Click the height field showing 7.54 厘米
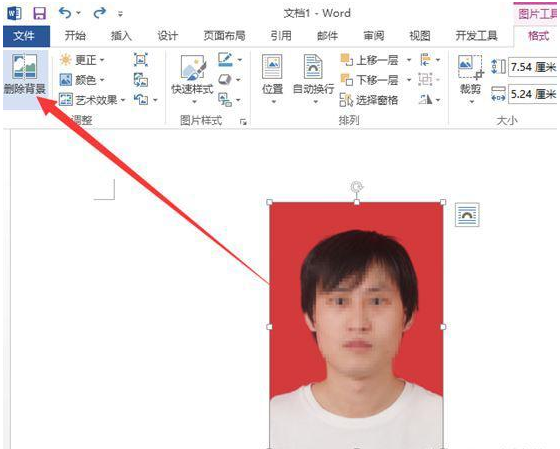This screenshot has height=449, width=560. click(532, 67)
